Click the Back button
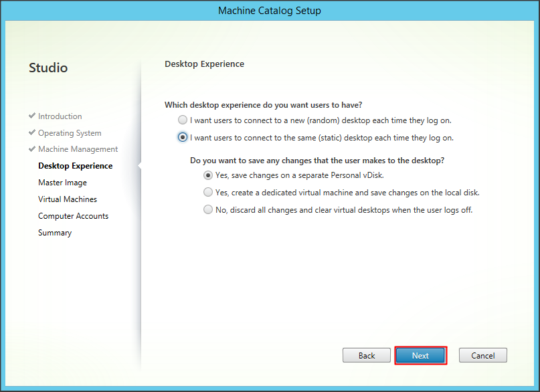540x392 pixels. click(367, 355)
